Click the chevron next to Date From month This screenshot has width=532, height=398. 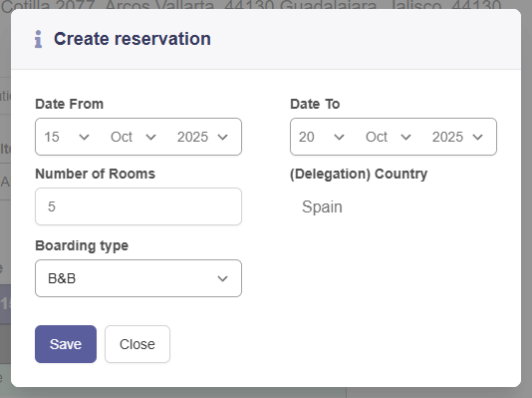150,138
